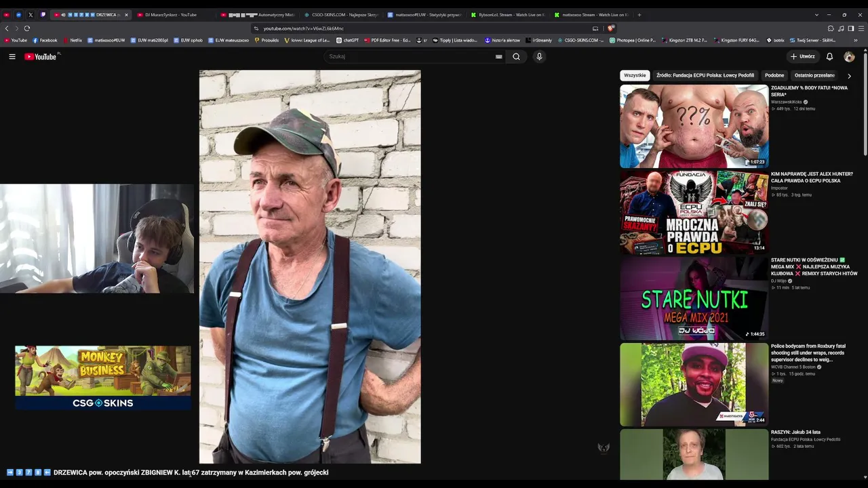The image size is (868, 488).
Task: Open the Brave Shields icon
Action: pyautogui.click(x=611, y=28)
